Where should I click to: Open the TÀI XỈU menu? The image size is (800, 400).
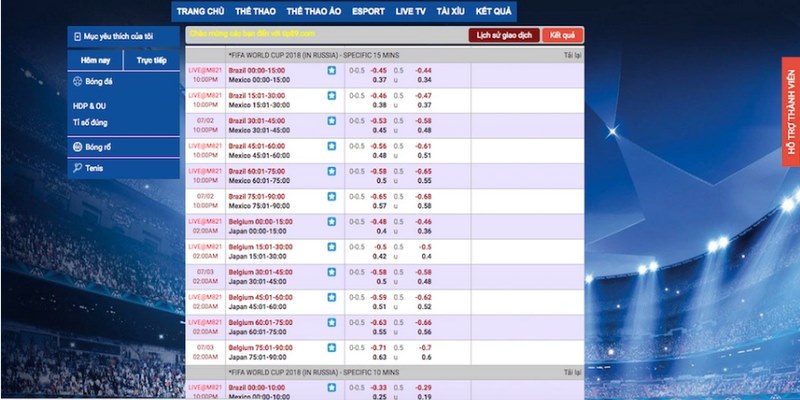click(451, 11)
